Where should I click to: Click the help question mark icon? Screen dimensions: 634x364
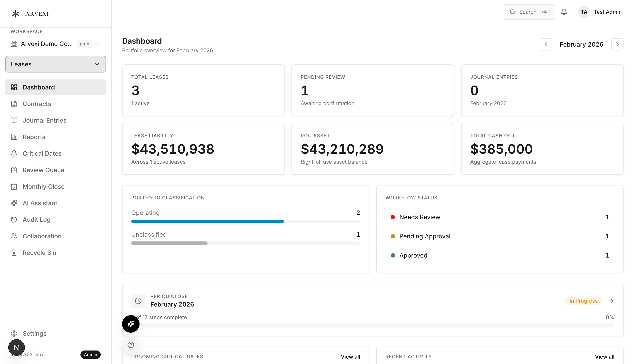(131, 345)
